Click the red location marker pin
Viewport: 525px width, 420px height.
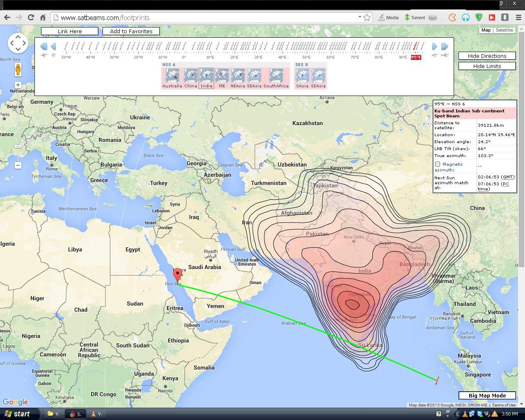point(178,274)
